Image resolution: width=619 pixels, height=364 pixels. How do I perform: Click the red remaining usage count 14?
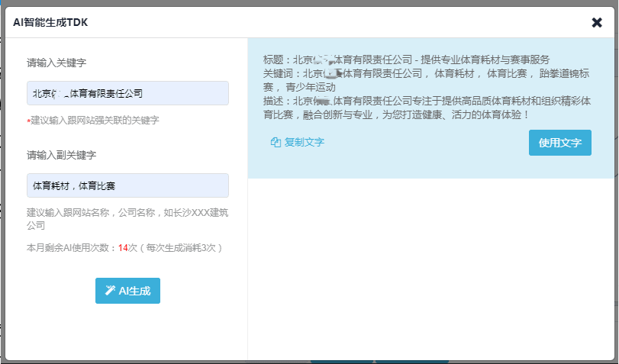(123, 248)
